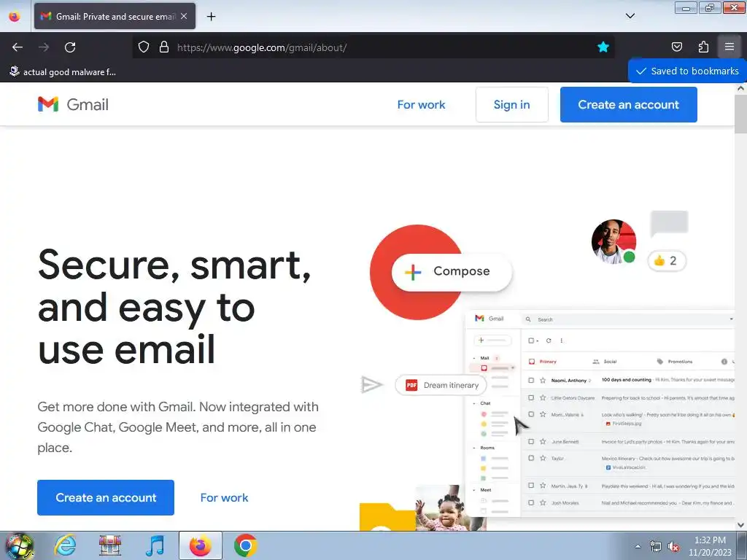Open the Firefox taskbar icon
The height and width of the screenshot is (560, 747).
200,545
